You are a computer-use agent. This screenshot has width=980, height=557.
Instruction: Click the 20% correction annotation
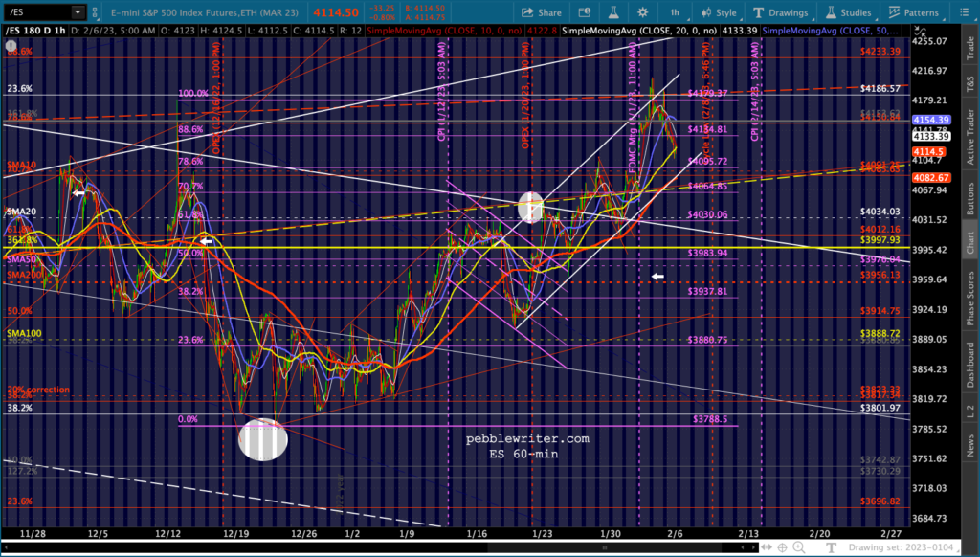coord(38,390)
